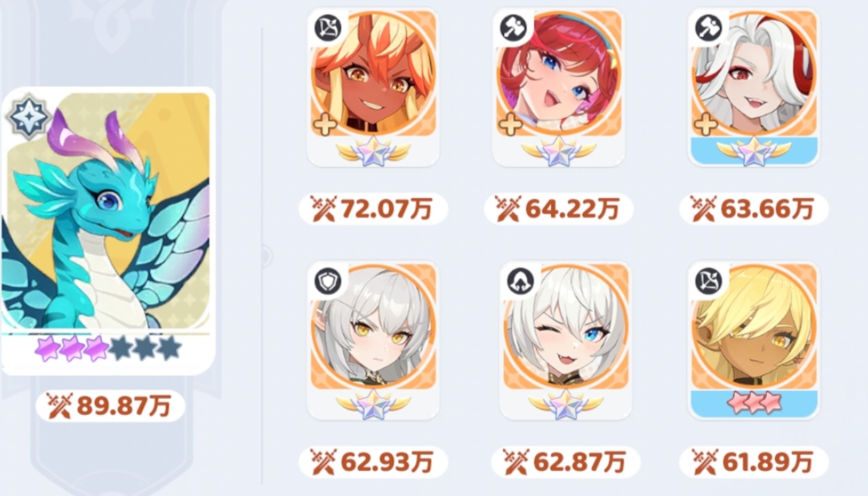Click the bow class icon on the 61.89万 hero
The image size is (868, 496).
(x=708, y=281)
